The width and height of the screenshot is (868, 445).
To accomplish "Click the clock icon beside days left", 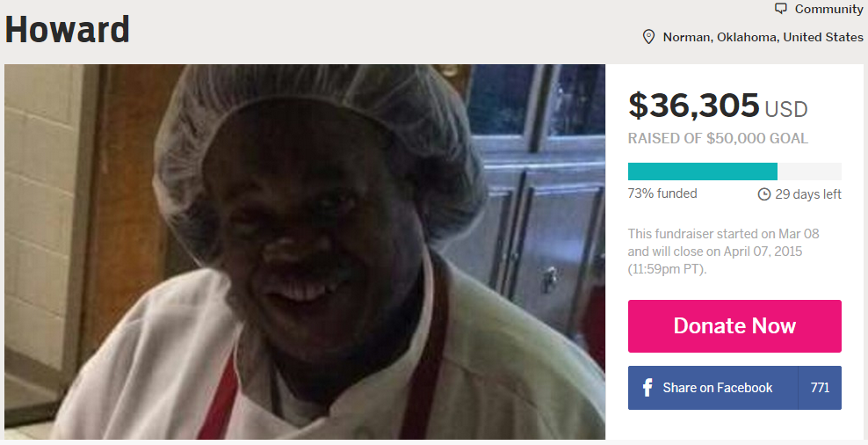I will tap(764, 194).
